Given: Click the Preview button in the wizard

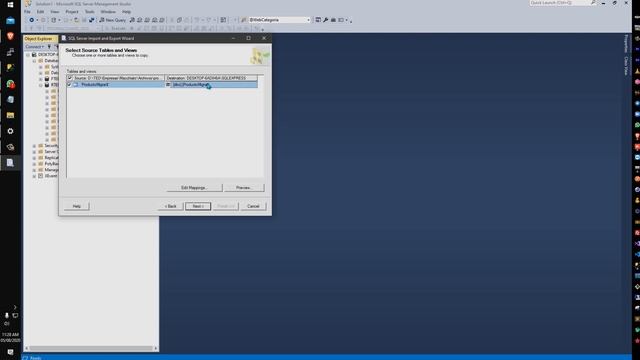Looking at the screenshot, I should pyautogui.click(x=244, y=188).
